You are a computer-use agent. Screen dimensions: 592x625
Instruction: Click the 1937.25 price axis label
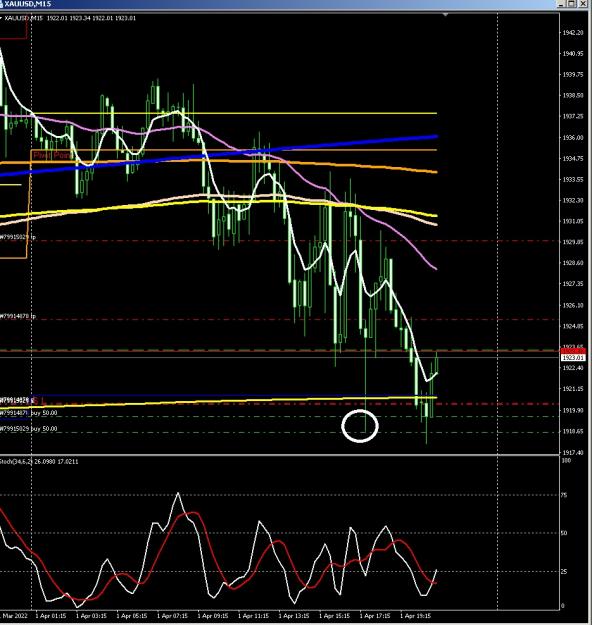coord(573,116)
